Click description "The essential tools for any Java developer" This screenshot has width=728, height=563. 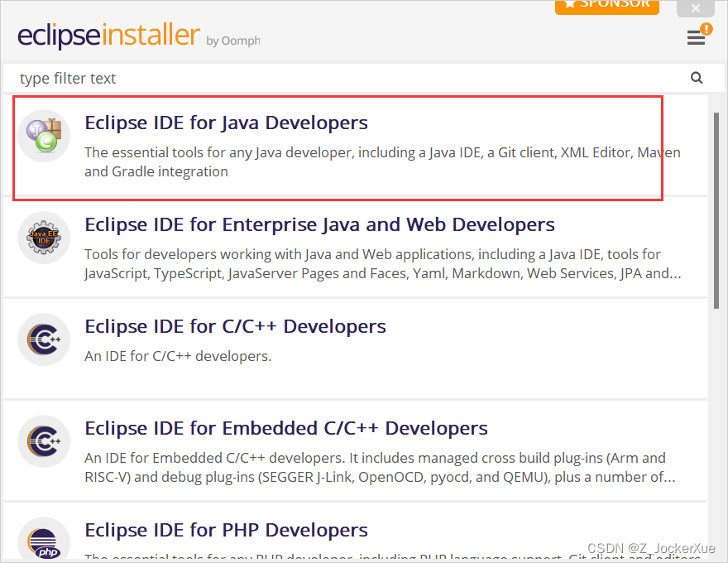pos(382,161)
